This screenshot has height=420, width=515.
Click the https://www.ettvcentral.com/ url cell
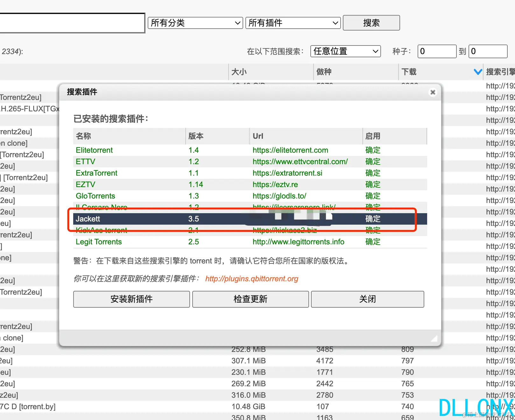300,162
